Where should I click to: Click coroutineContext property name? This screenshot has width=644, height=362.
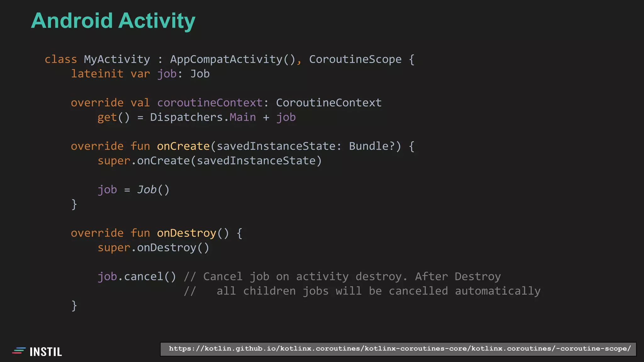click(x=210, y=103)
